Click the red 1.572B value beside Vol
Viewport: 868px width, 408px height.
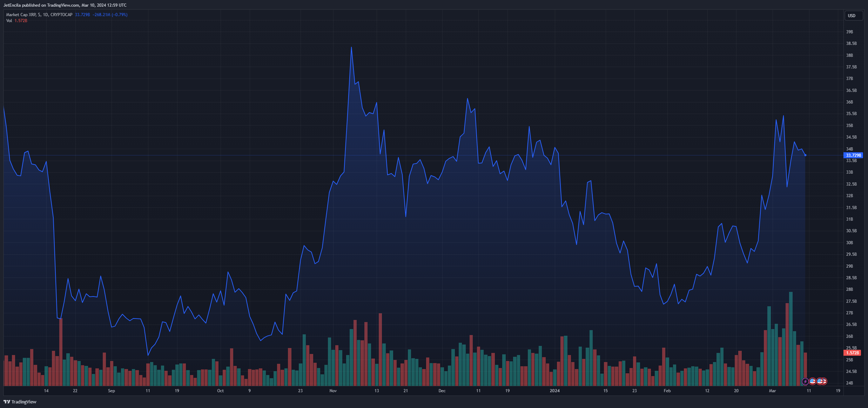[21, 21]
